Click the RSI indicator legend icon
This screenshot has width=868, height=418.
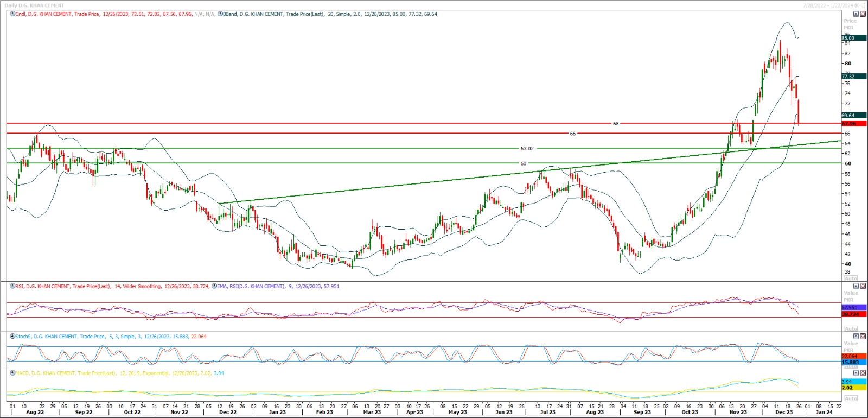pos(12,286)
